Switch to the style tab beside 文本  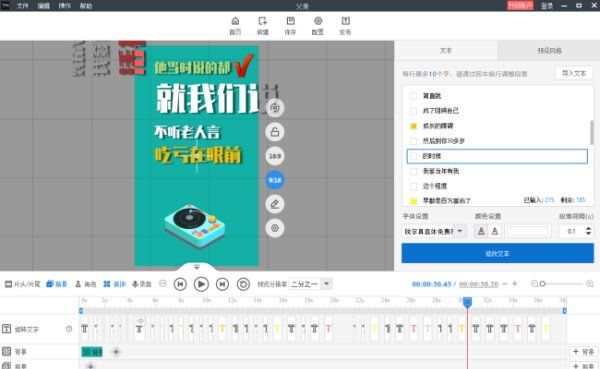tap(549, 51)
